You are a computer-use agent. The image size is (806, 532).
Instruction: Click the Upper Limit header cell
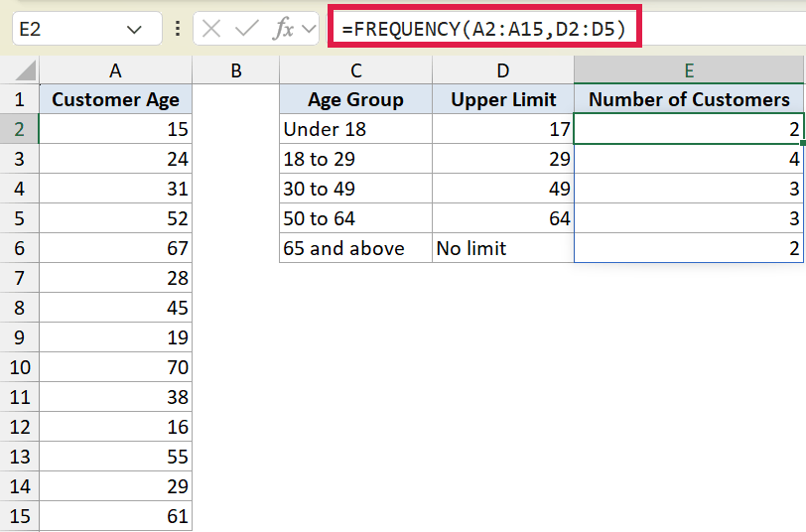503,99
